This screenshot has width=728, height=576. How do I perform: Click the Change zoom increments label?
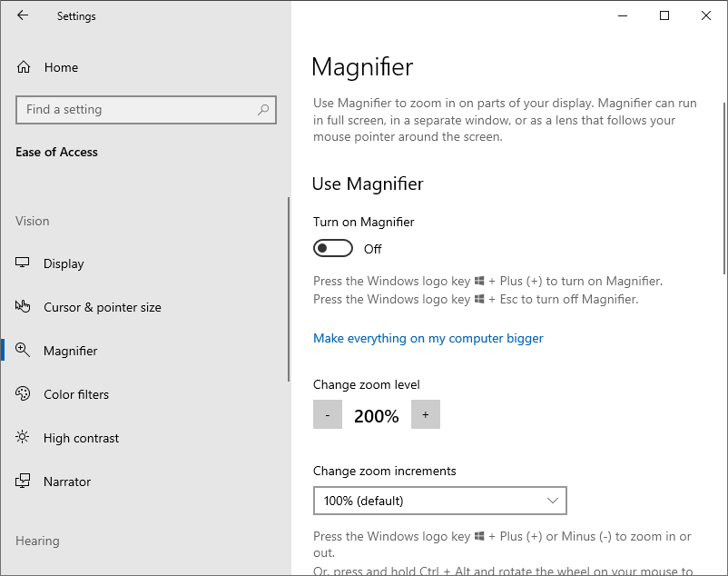[385, 471]
